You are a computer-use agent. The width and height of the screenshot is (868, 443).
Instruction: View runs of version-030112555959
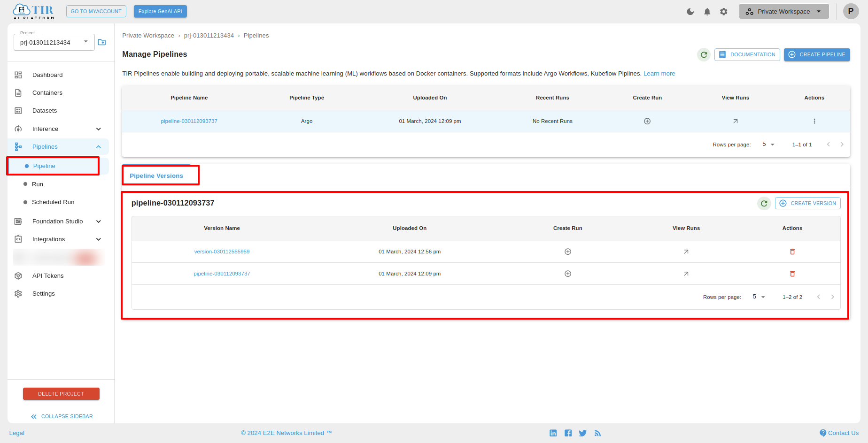tap(686, 252)
